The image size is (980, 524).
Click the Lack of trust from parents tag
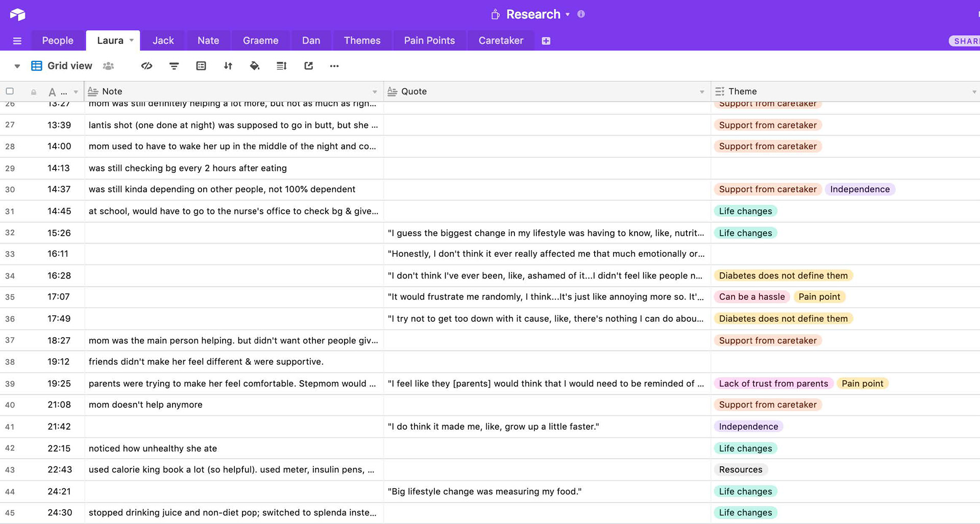point(774,384)
